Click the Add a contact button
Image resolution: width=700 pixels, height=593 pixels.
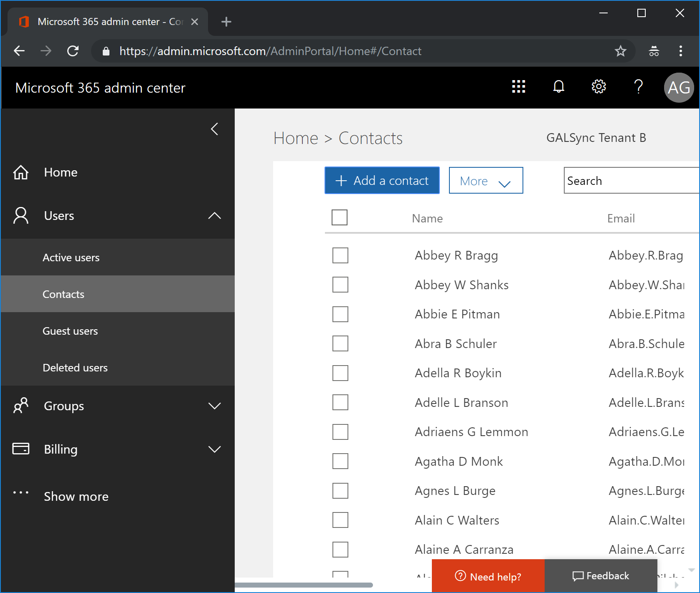382,181
